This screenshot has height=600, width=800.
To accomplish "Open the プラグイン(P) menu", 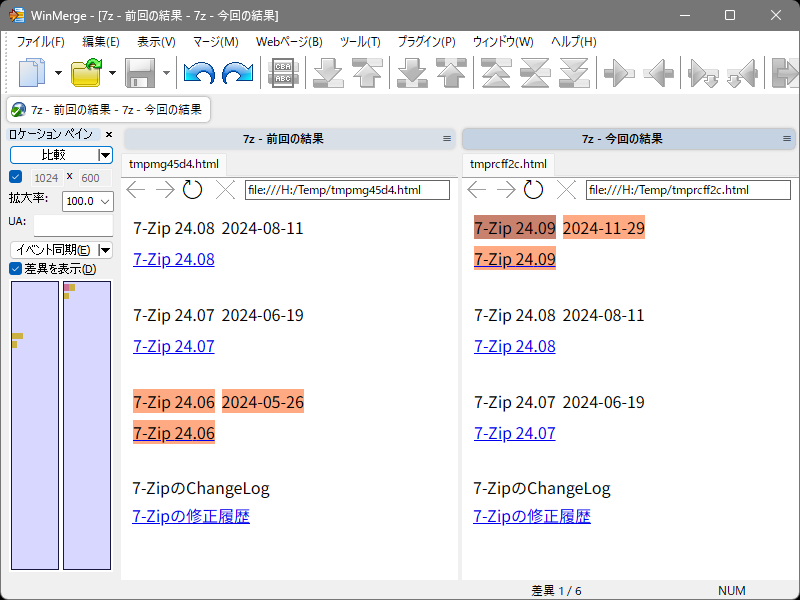I will (x=427, y=42).
